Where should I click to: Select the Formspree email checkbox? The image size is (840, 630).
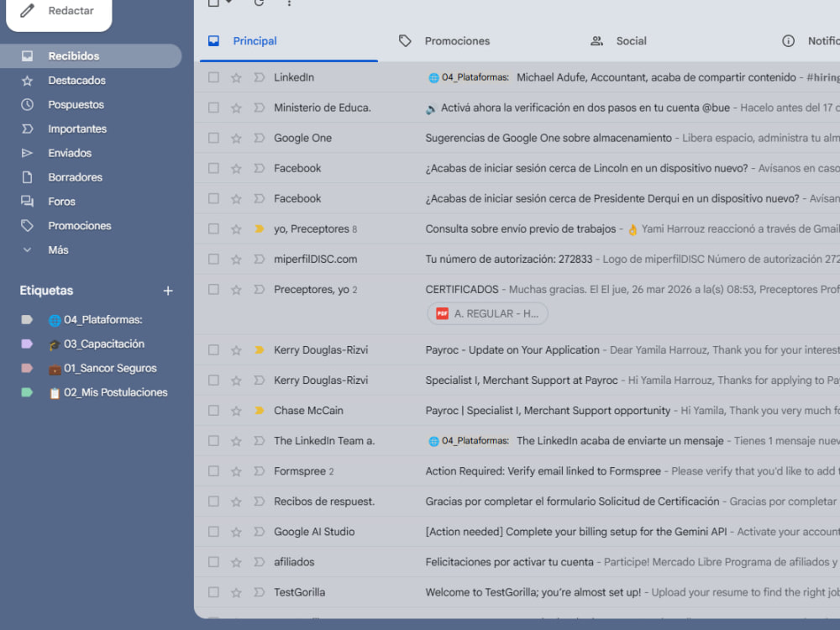(x=213, y=471)
